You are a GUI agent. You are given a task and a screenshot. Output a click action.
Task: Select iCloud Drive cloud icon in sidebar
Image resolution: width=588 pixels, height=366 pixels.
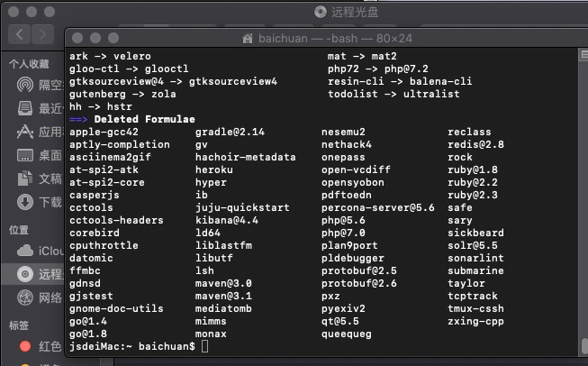(25, 251)
